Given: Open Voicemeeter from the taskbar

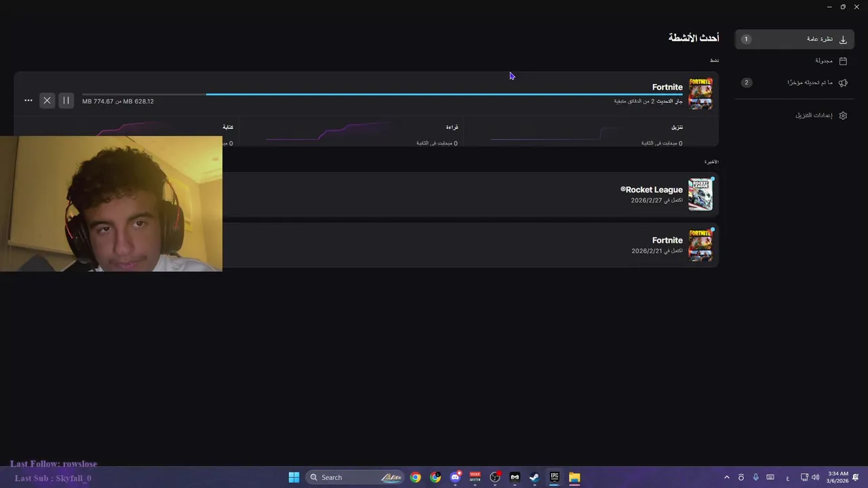Looking at the screenshot, I should pos(475,477).
